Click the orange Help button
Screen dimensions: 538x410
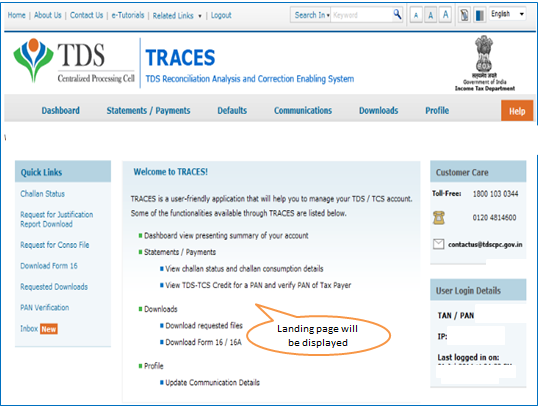[517, 111]
